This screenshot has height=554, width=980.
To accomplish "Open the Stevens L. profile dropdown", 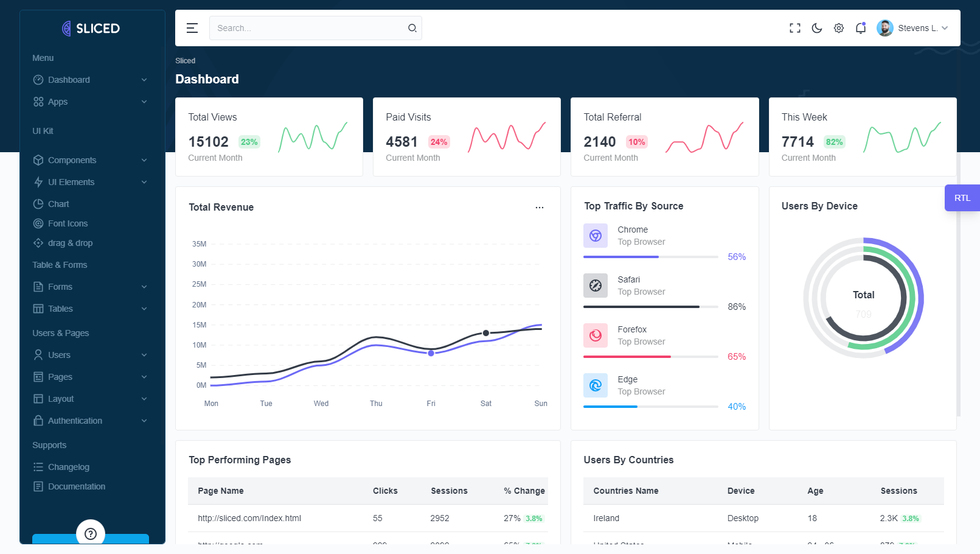I will click(x=912, y=28).
